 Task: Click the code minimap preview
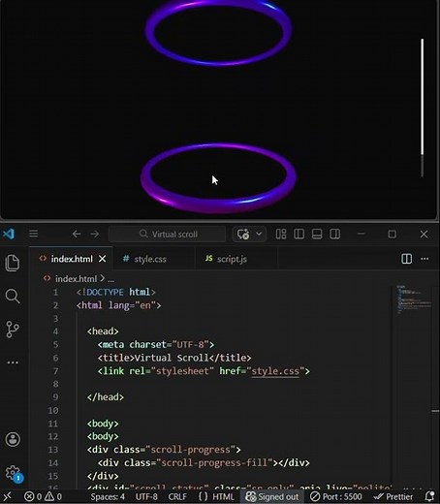pyautogui.click(x=413, y=299)
